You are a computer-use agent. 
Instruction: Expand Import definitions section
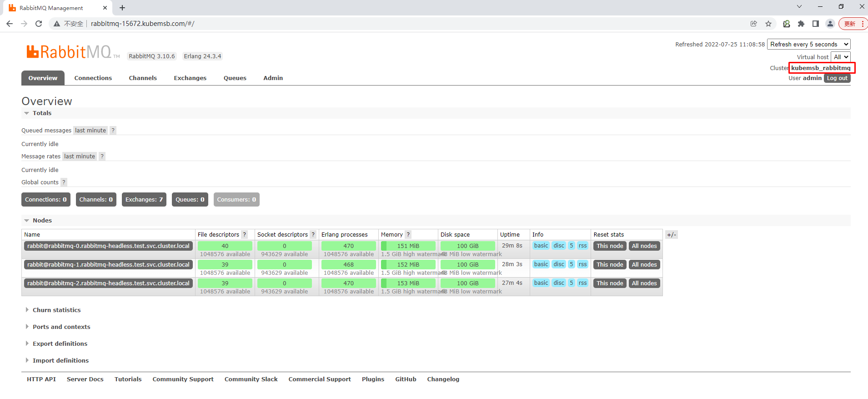[60, 361]
